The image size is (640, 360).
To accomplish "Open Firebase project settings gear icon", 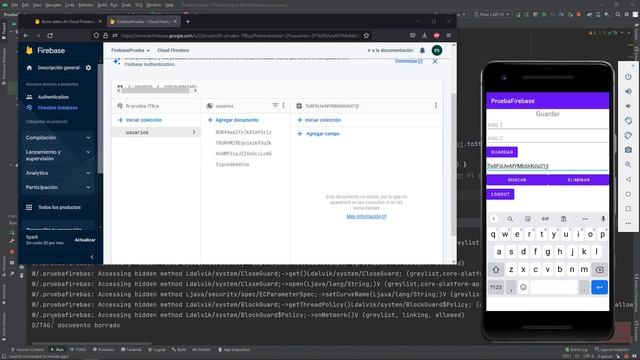I will [88, 68].
